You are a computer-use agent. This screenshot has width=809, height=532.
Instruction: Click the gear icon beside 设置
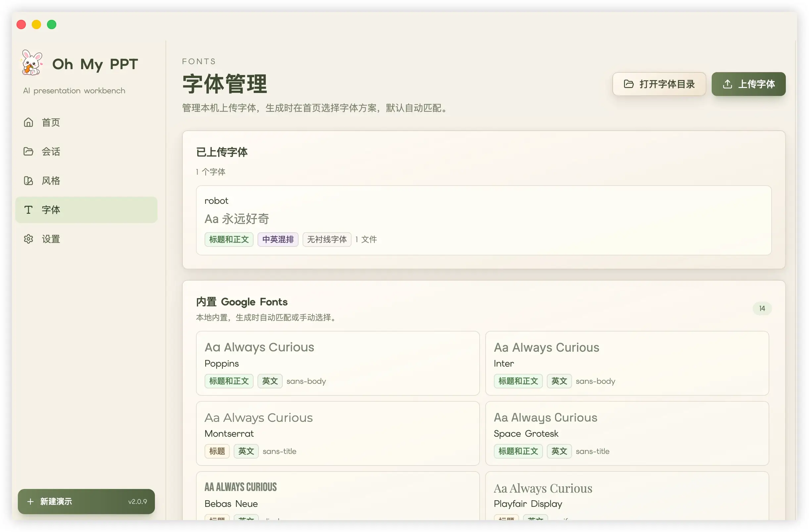(28, 239)
